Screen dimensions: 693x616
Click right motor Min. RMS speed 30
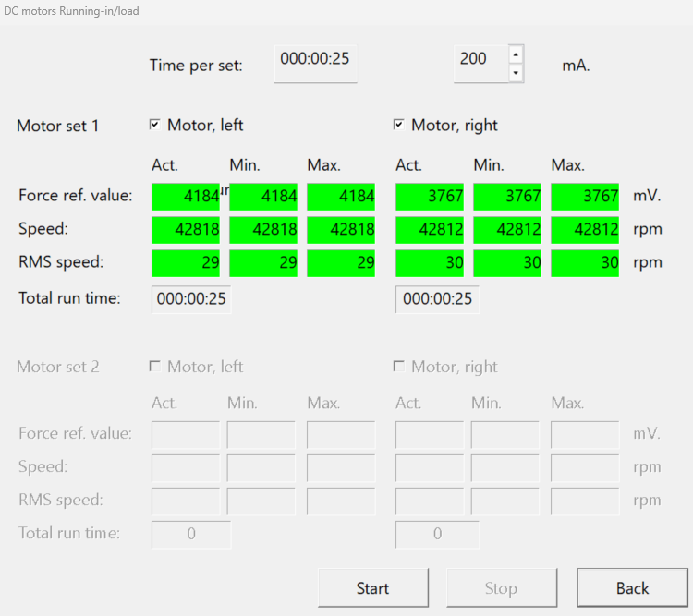[507, 263]
